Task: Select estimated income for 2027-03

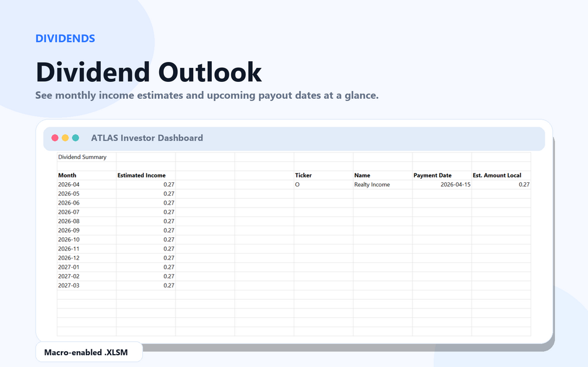Action: pyautogui.click(x=146, y=285)
